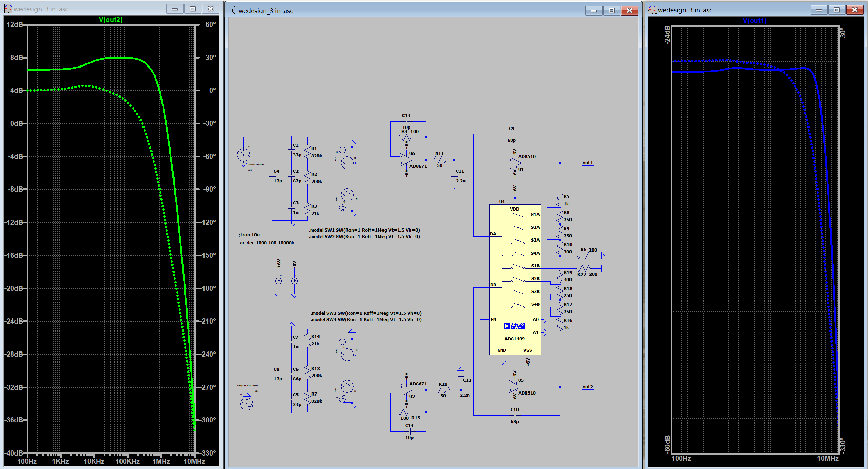The width and height of the screenshot is (868, 469).
Task: Select resistor R2 200k symbol
Action: point(307,177)
